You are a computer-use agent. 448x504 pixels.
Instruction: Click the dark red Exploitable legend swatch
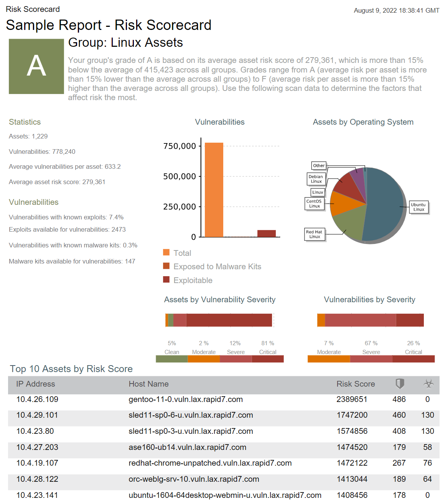coord(166,280)
